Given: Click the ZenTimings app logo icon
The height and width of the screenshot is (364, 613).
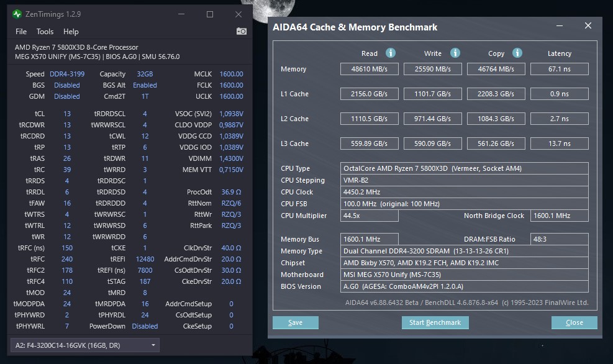Looking at the screenshot, I should (x=17, y=14).
